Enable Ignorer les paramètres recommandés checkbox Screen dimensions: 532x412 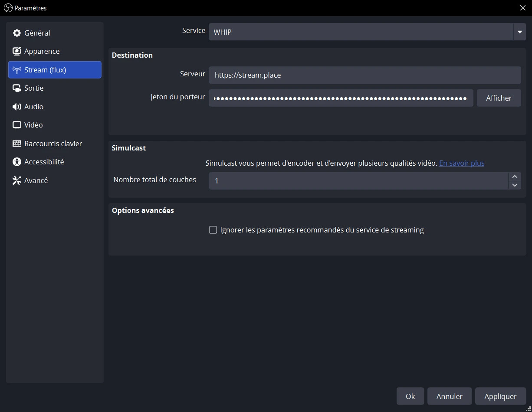pyautogui.click(x=213, y=230)
